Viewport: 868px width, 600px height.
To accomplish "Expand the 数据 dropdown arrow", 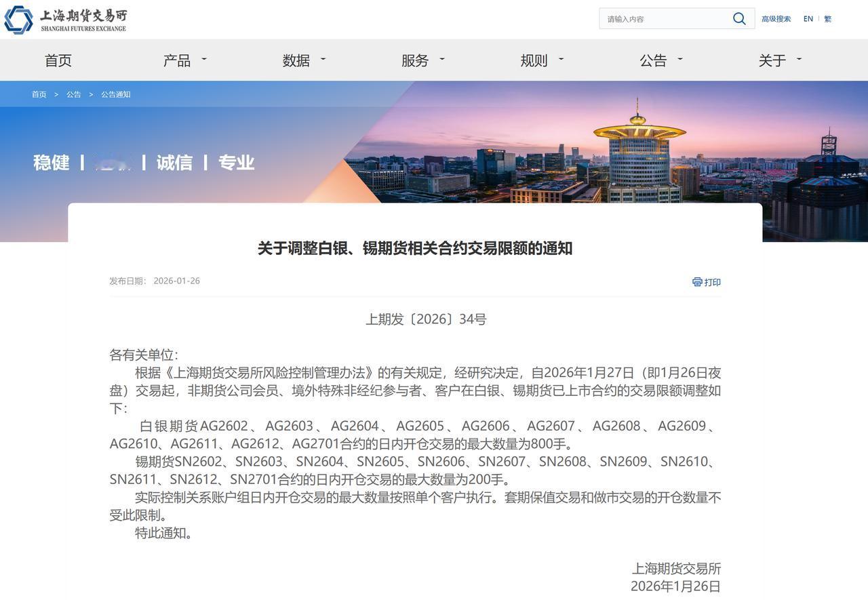I will tap(323, 59).
